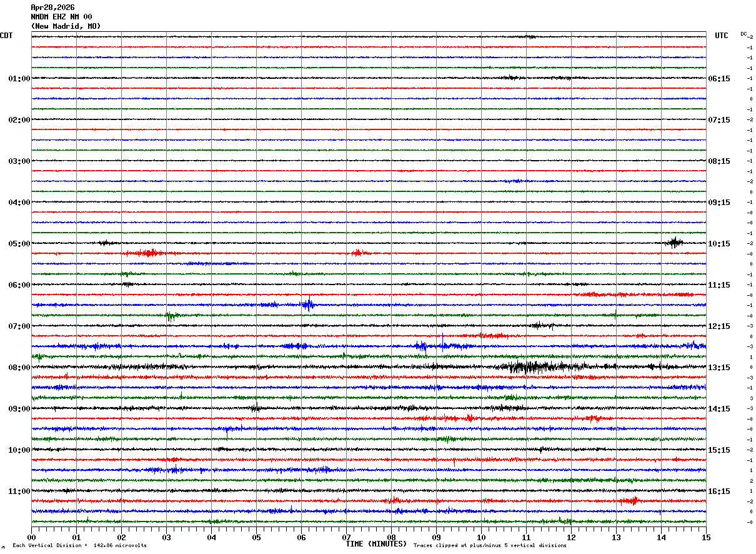Image resolution: width=756 pixels, height=554 pixels.
Task: Select the 11:00 CDT time label
Action: [x=19, y=491]
